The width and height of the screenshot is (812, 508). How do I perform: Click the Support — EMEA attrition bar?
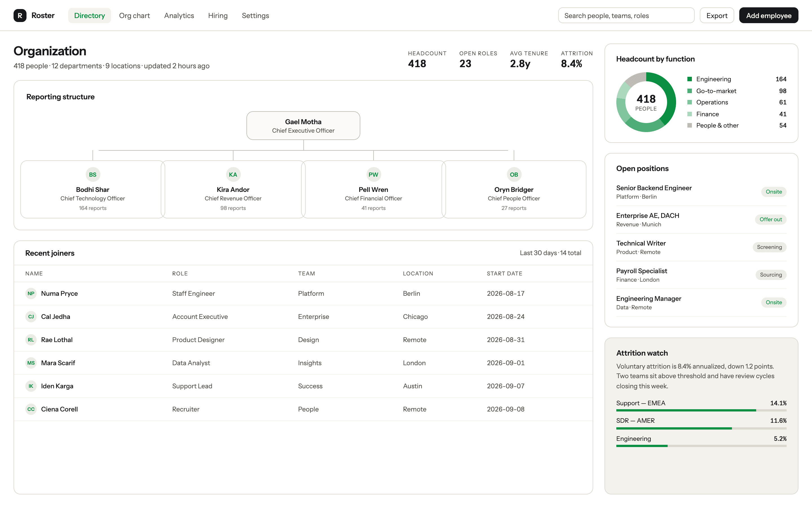click(x=701, y=410)
